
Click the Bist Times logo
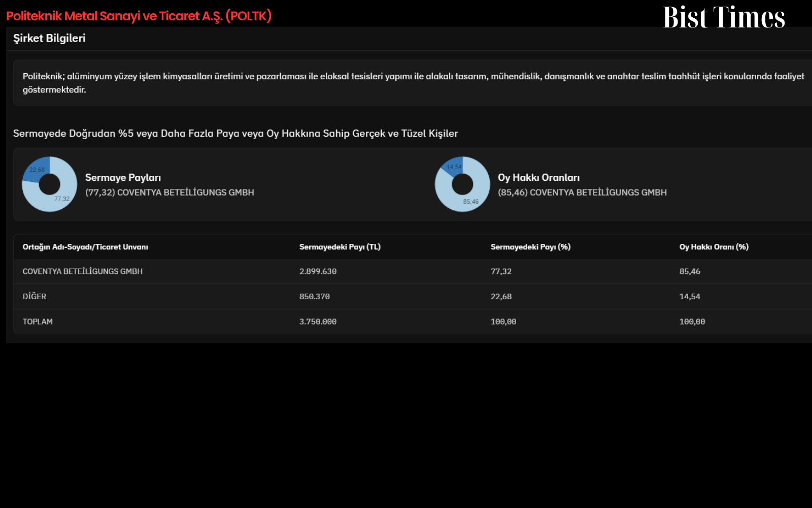point(724,17)
